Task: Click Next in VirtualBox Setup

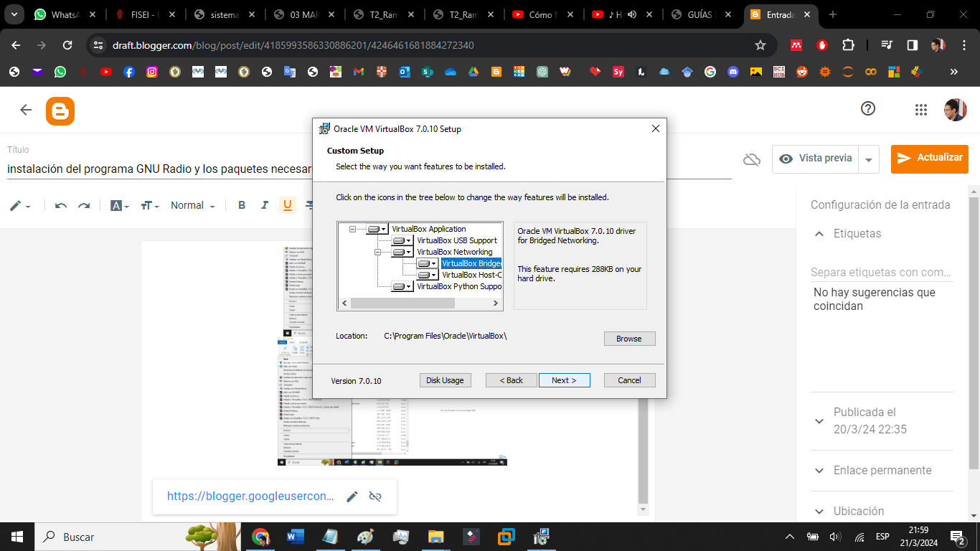Action: pos(565,380)
